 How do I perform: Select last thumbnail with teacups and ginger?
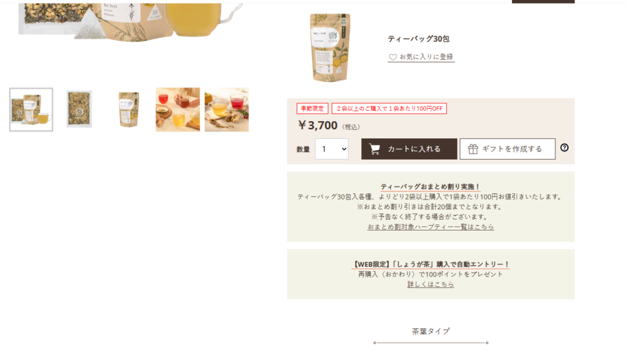click(227, 110)
